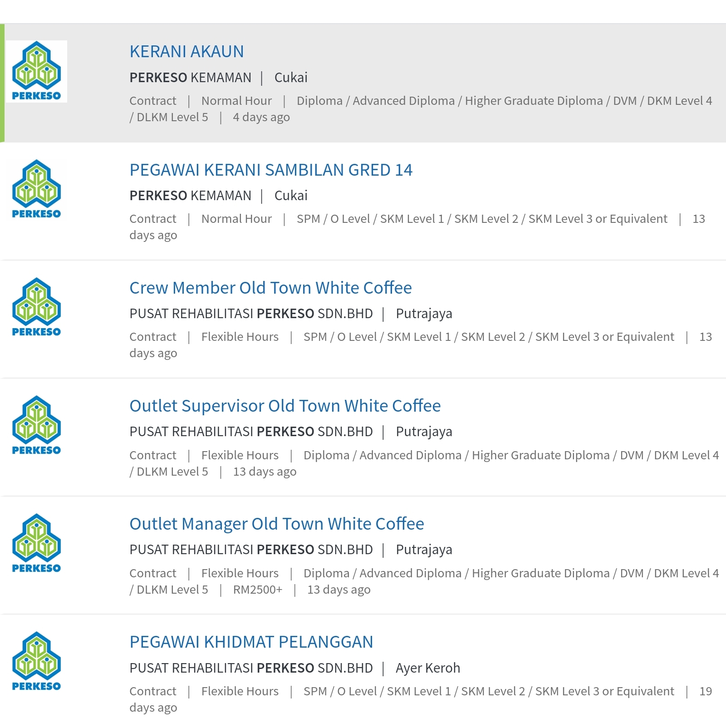
Task: Open PEGAWAI KERANI SAMBILAN GRED 14 listing
Action: pos(271,170)
